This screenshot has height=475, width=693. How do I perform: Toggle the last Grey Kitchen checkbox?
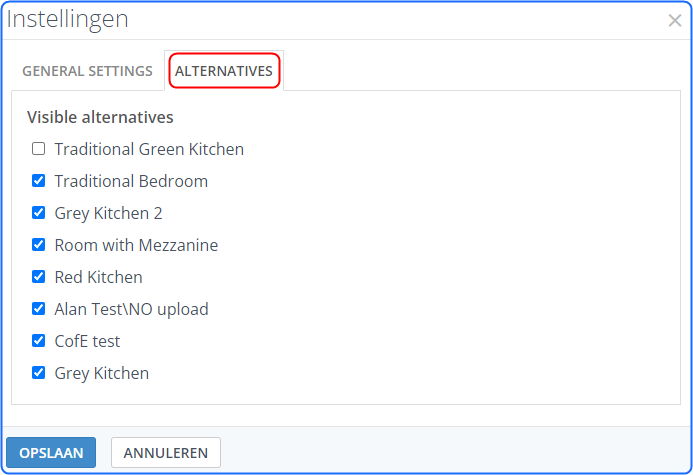39,373
